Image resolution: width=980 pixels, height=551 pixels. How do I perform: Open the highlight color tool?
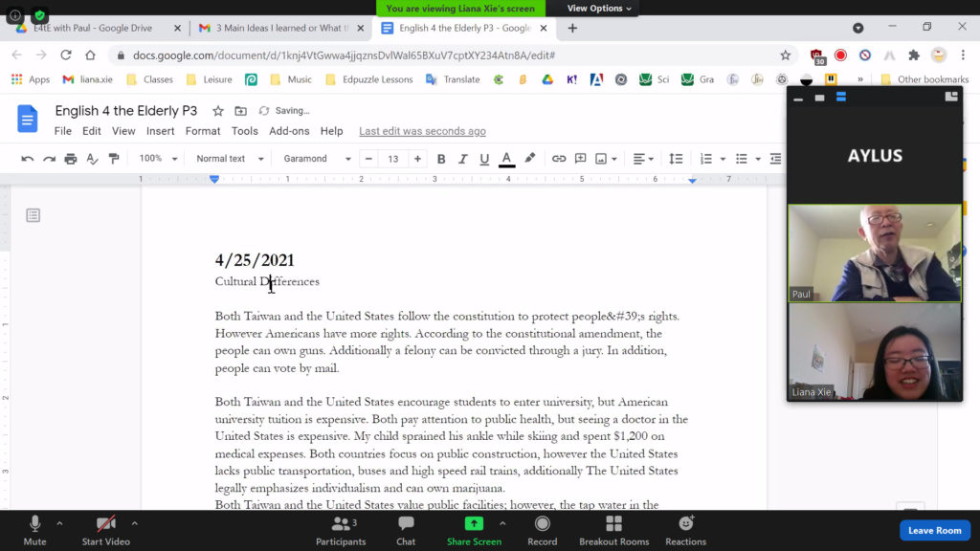coord(530,159)
